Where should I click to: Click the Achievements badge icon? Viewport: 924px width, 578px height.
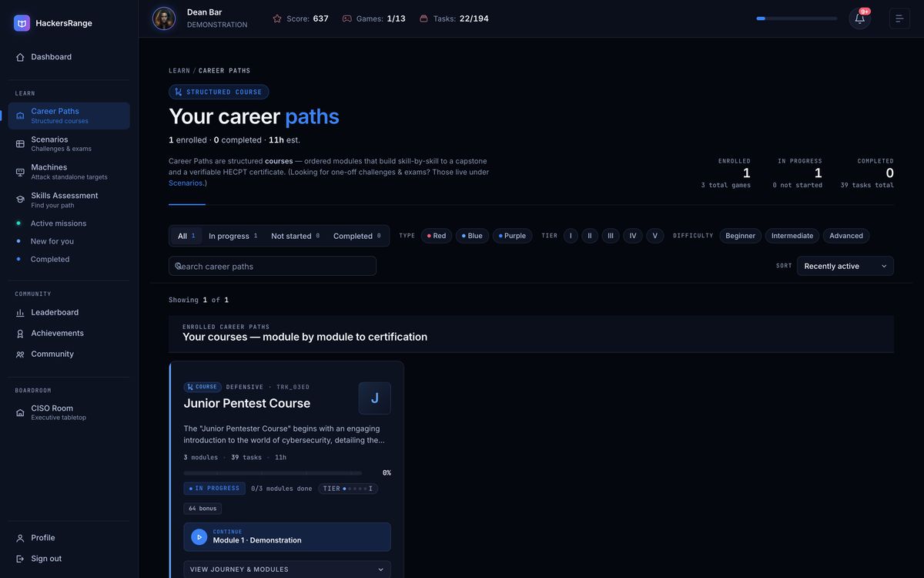[20, 334]
